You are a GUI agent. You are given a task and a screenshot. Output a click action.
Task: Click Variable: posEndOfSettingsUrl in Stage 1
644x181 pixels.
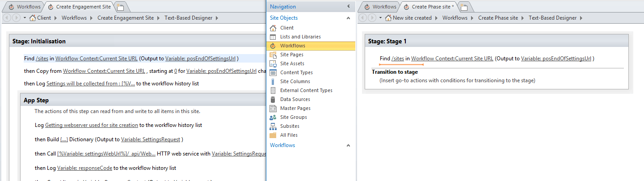coord(556,59)
